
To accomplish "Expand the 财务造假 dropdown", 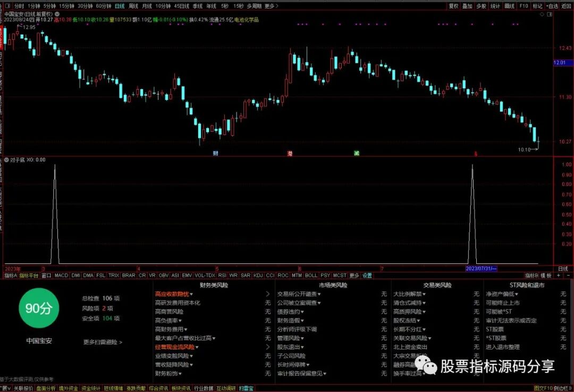I will point(290,320).
